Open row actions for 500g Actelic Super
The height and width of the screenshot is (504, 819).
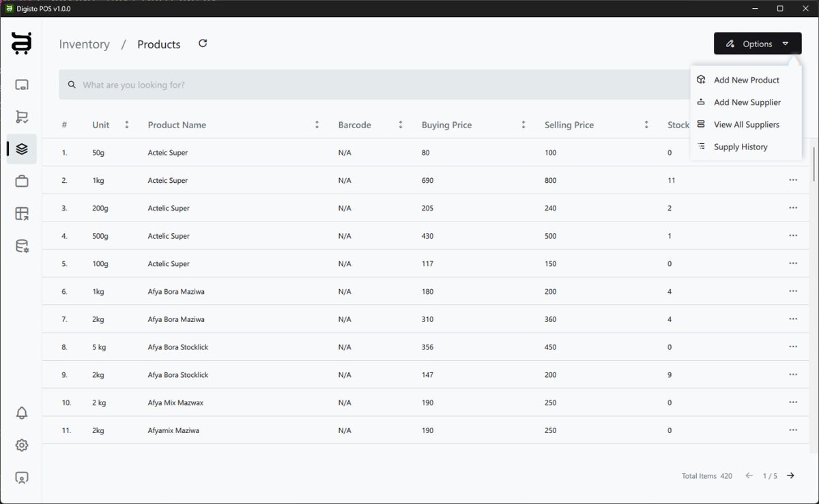click(793, 235)
